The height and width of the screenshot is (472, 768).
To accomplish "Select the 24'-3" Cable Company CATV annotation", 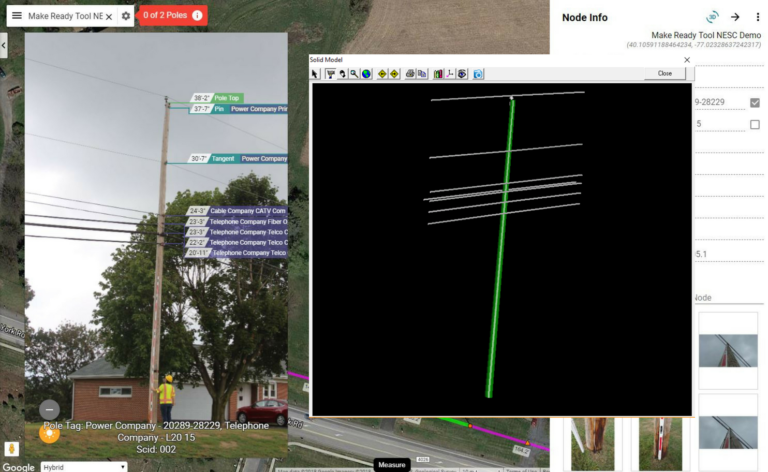I will [237, 211].
